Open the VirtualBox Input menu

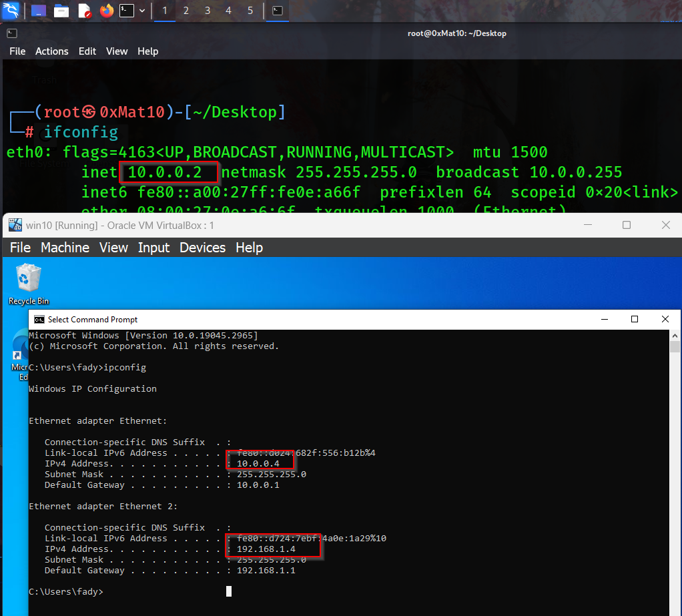click(153, 248)
